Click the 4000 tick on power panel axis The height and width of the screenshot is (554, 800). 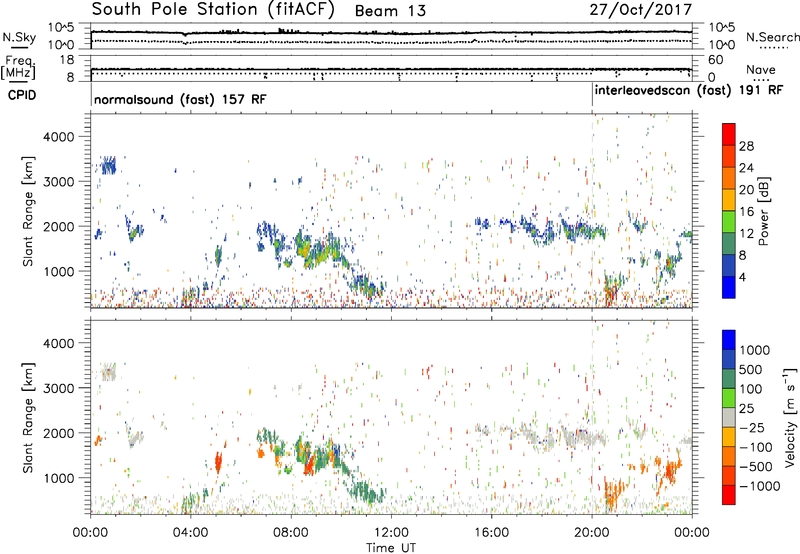(x=59, y=137)
